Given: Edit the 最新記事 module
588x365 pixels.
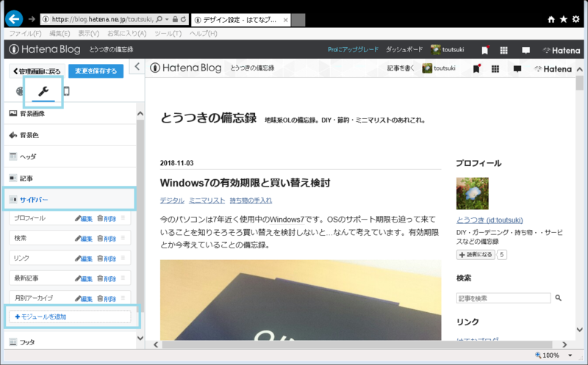Looking at the screenshot, I should [84, 278].
